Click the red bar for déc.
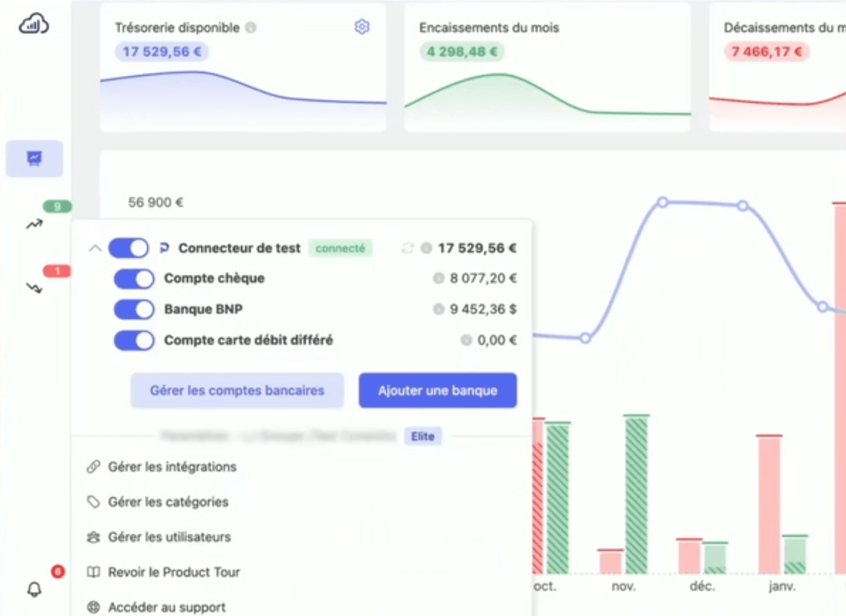Image resolution: width=846 pixels, height=616 pixels. pos(689,556)
